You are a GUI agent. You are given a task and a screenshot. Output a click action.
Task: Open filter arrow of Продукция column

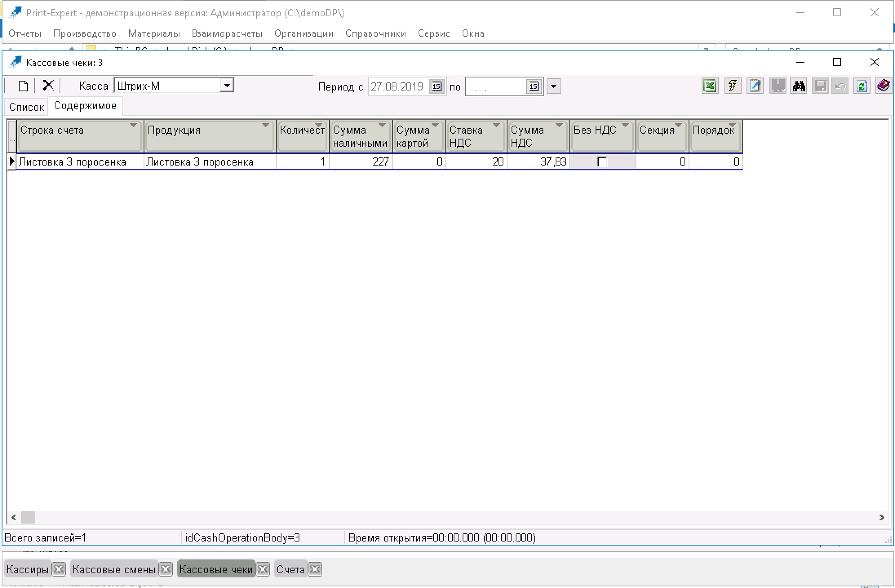(265, 125)
